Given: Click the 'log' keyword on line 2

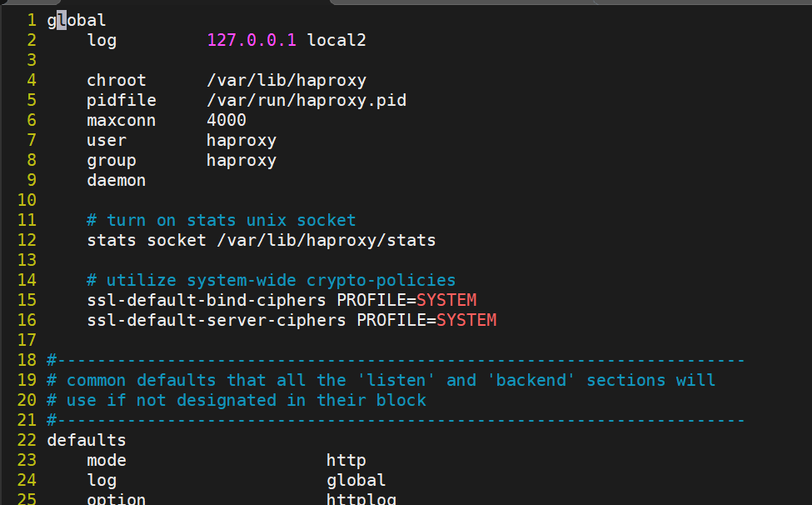Looking at the screenshot, I should click(102, 40).
